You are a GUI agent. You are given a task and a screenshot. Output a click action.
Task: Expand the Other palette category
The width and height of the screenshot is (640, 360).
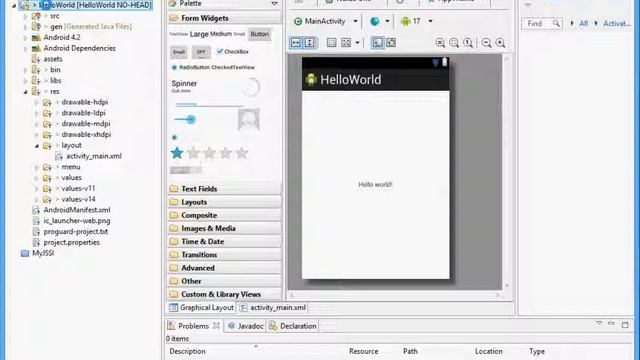point(224,281)
